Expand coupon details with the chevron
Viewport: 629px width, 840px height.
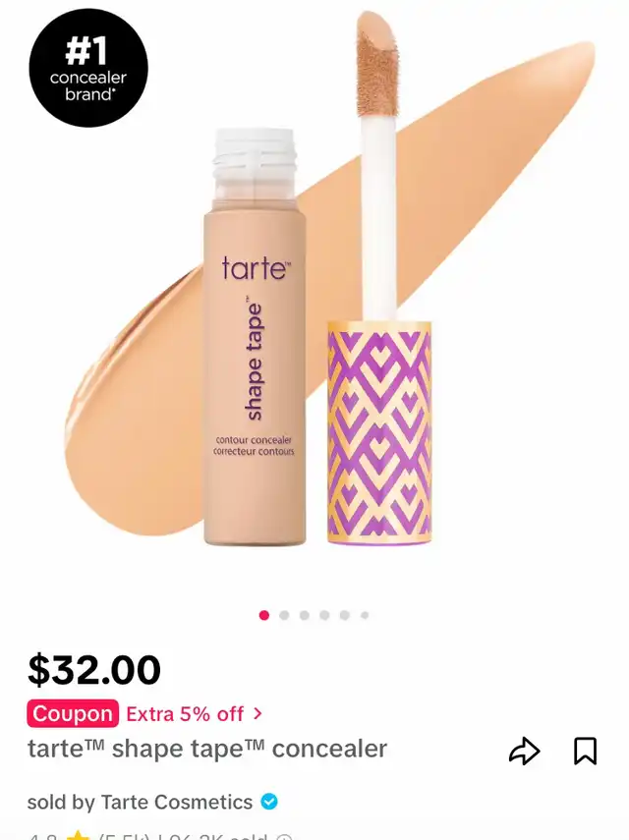(x=258, y=713)
